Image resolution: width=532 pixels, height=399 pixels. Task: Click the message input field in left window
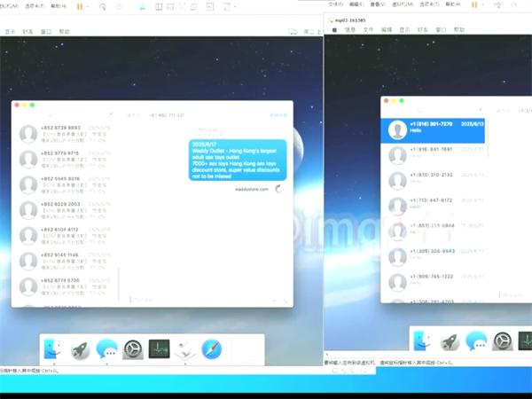pyautogui.click(x=204, y=297)
